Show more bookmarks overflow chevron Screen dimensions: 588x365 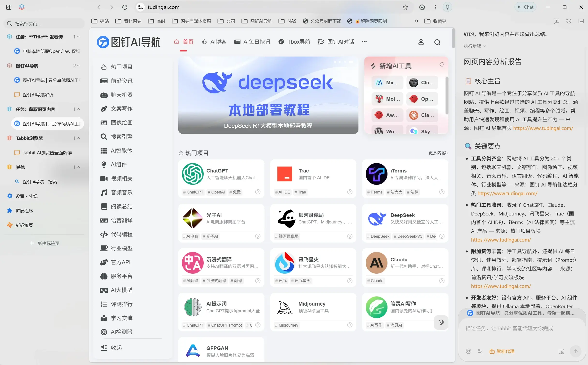coord(416,21)
